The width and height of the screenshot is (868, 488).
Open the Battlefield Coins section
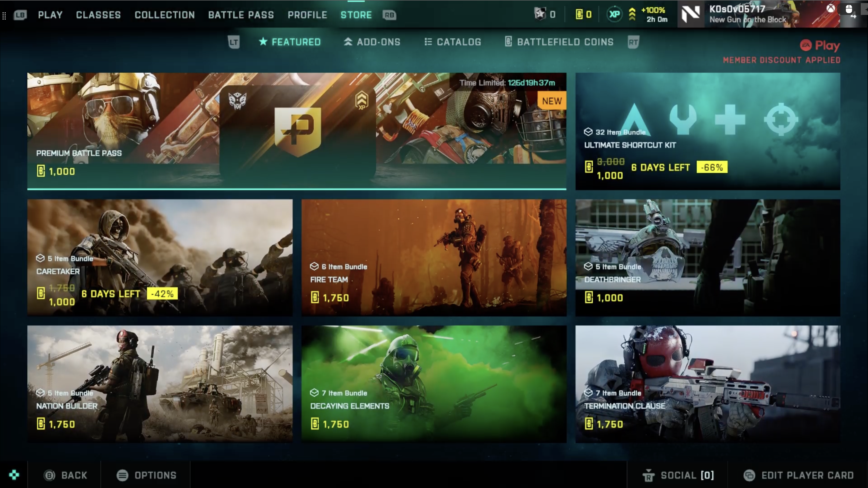(x=559, y=42)
